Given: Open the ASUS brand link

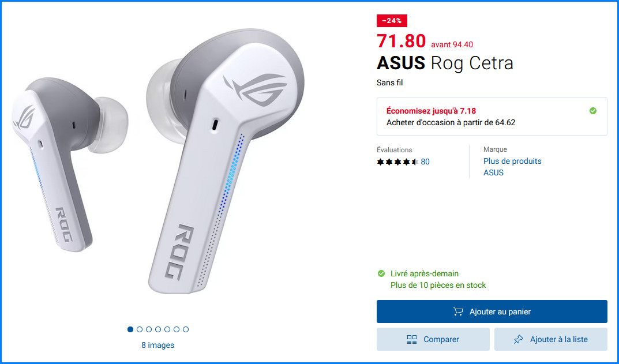Looking at the screenshot, I should pos(493,172).
